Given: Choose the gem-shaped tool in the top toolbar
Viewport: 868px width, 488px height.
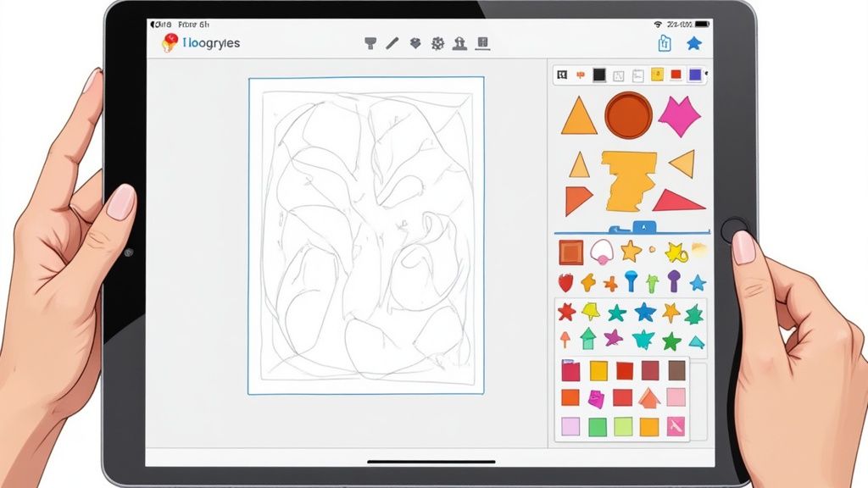Looking at the screenshot, I should [415, 43].
